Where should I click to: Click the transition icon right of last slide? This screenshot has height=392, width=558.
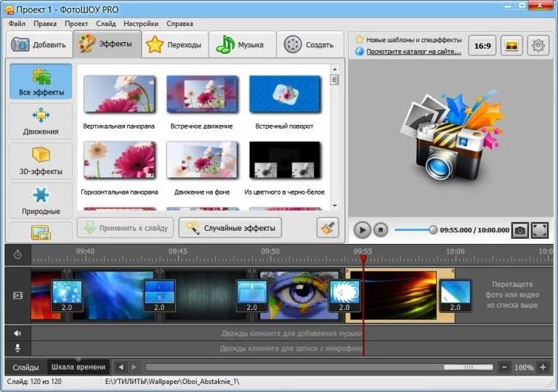[455, 296]
